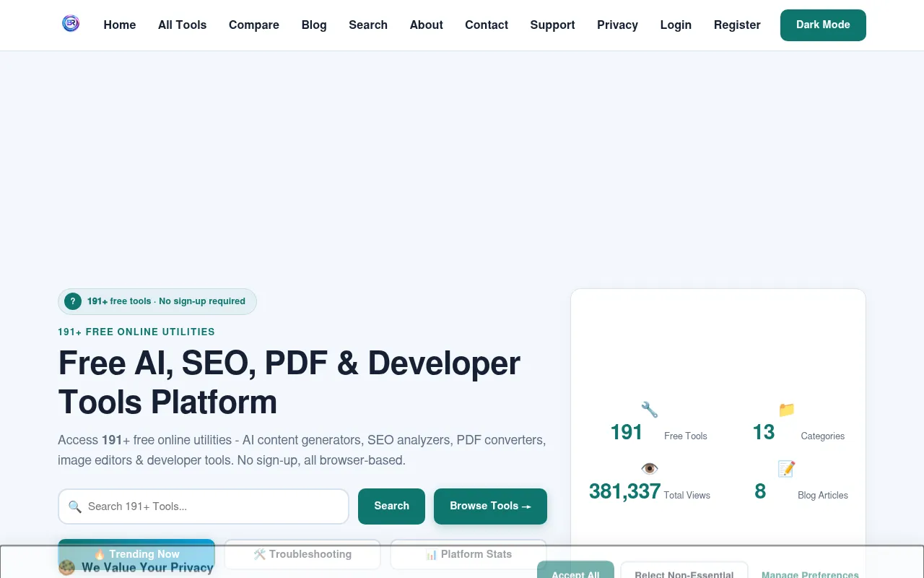Open the Contact page
Image resolution: width=924 pixels, height=578 pixels.
click(487, 25)
